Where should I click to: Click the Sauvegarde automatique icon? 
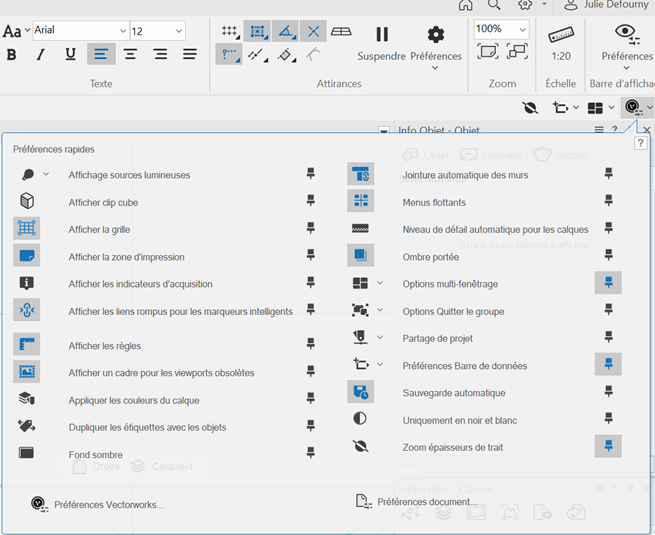coord(361,392)
